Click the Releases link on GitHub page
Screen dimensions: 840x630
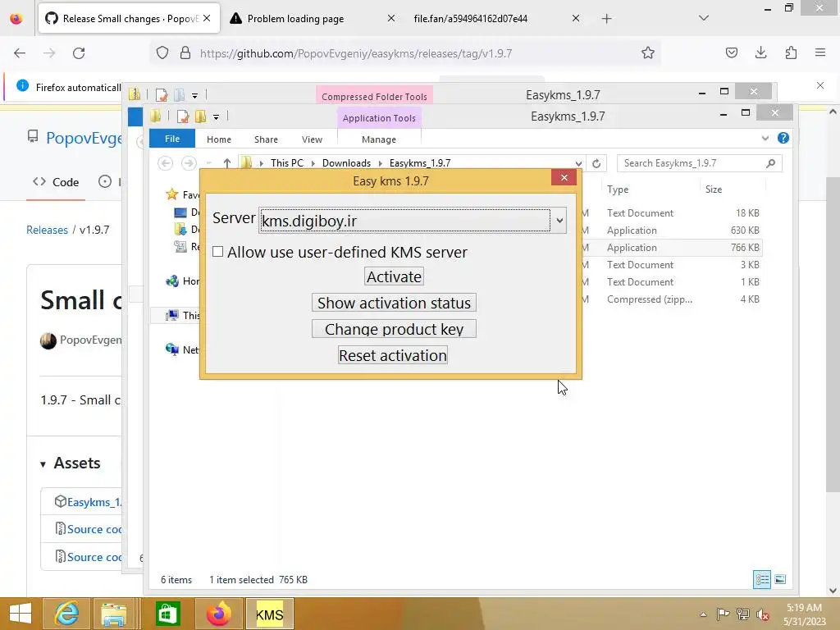click(x=47, y=230)
